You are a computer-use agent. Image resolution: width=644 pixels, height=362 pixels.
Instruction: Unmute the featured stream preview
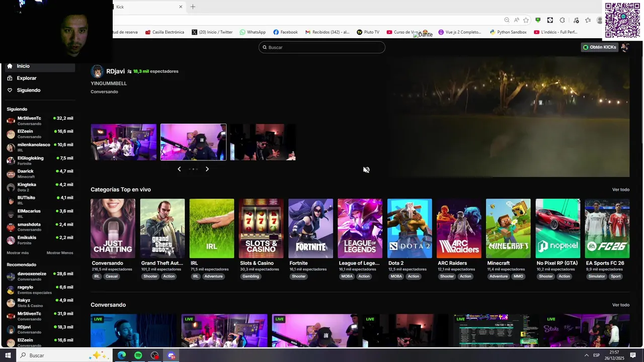pyautogui.click(x=366, y=169)
